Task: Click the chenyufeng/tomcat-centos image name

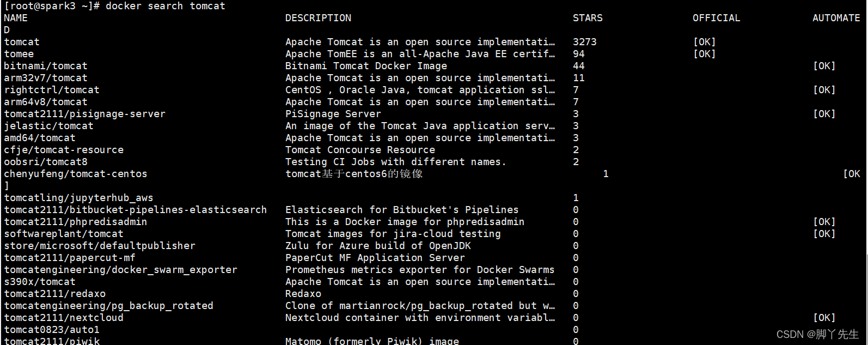Action: [76, 174]
